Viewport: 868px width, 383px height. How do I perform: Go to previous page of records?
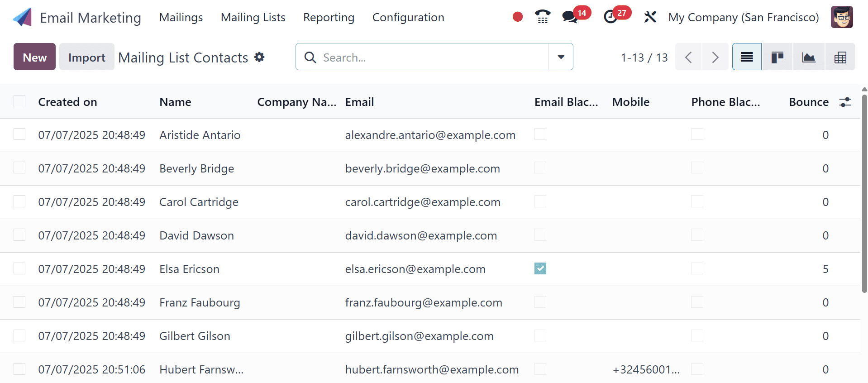pos(688,57)
